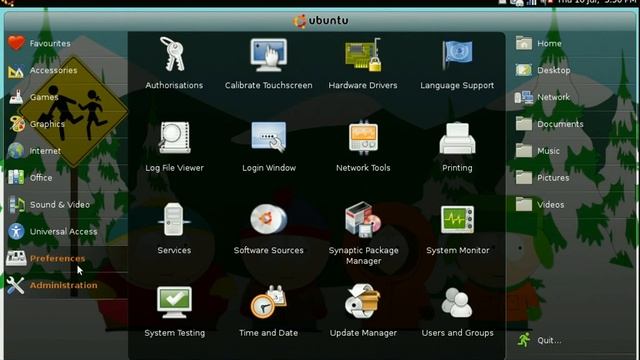The image size is (640, 360).
Task: Click the Administration wrench icon
Action: point(16,285)
